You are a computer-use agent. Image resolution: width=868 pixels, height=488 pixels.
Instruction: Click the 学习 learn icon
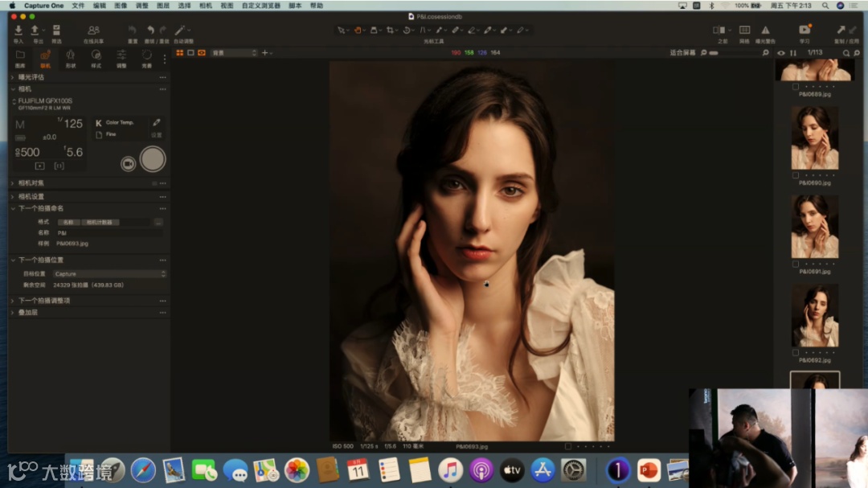tap(805, 30)
